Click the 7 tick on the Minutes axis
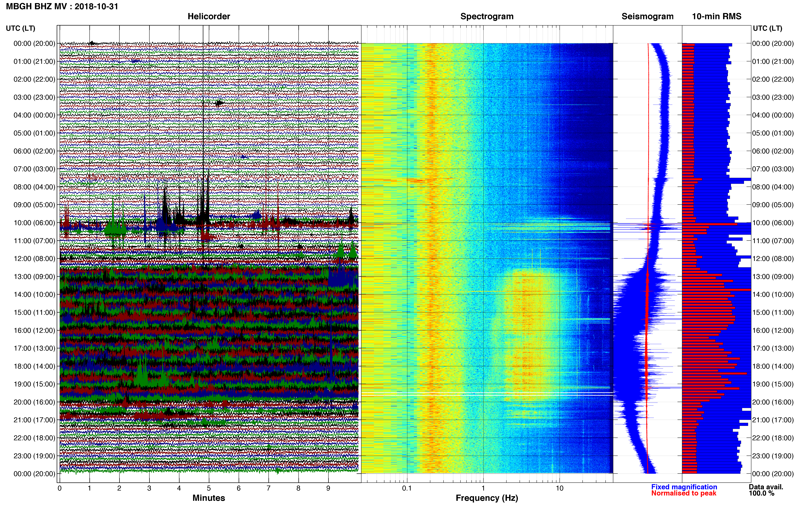This screenshot has height=508, width=812. click(269, 488)
